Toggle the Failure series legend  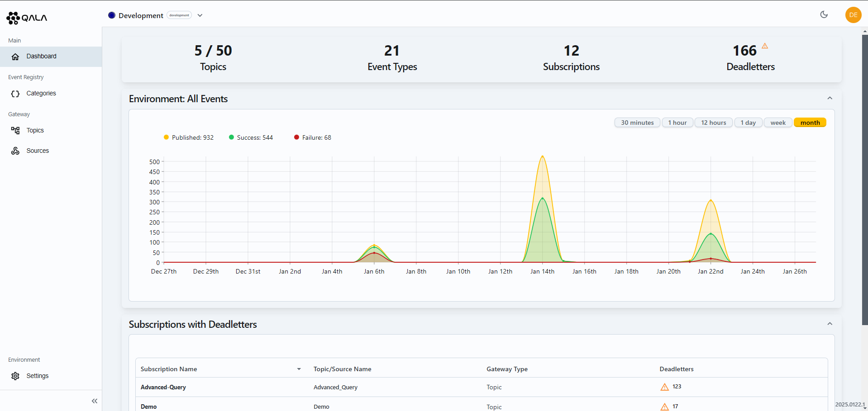point(313,137)
